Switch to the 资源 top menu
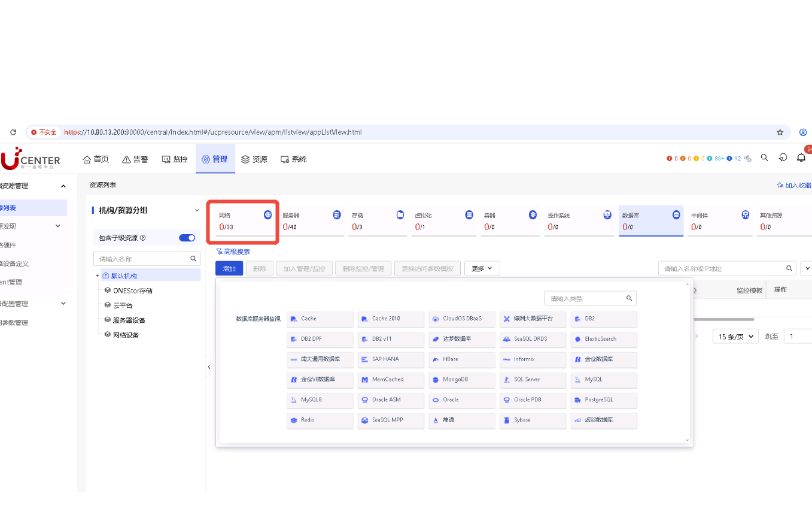Image resolution: width=812 pixels, height=524 pixels. [254, 159]
